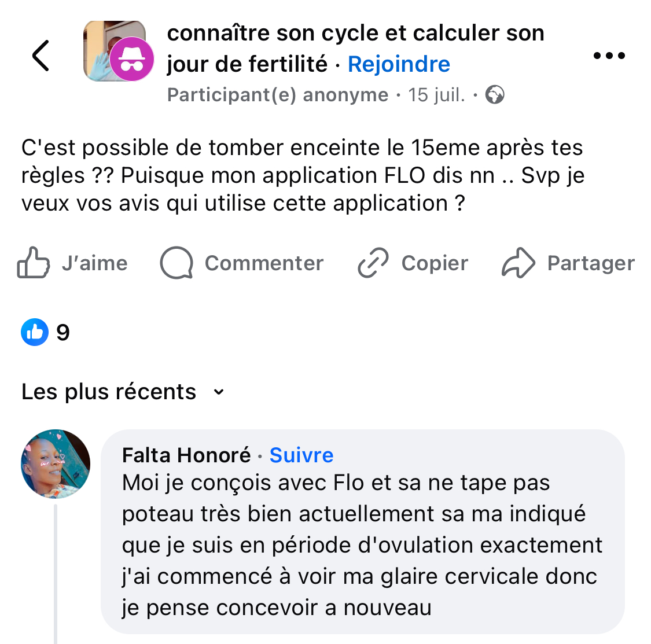Click Rejoindre to join the group

(x=399, y=64)
